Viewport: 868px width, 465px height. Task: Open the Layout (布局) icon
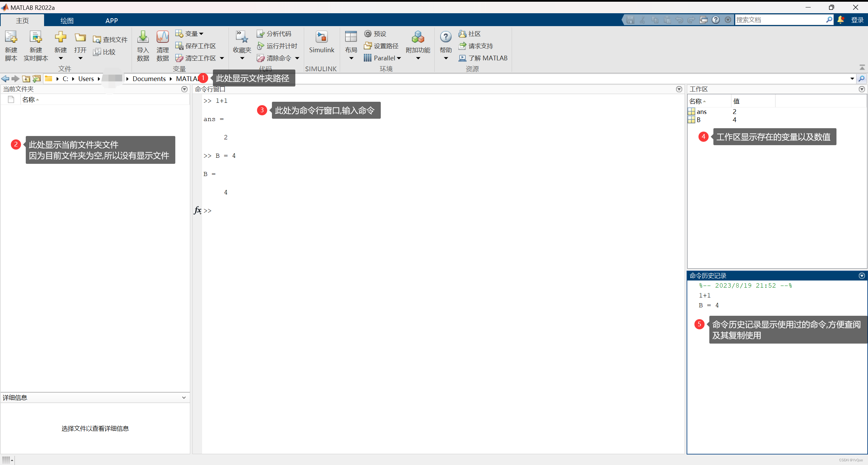click(351, 37)
